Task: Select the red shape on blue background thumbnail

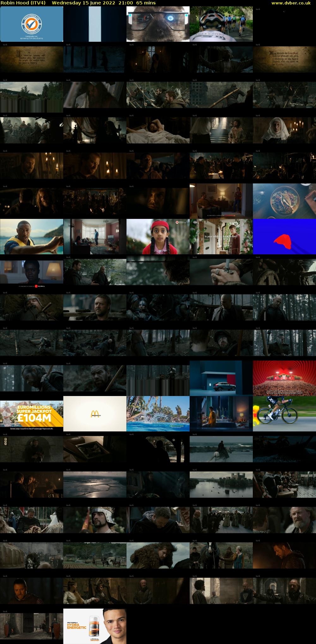Action: pyautogui.click(x=284, y=237)
